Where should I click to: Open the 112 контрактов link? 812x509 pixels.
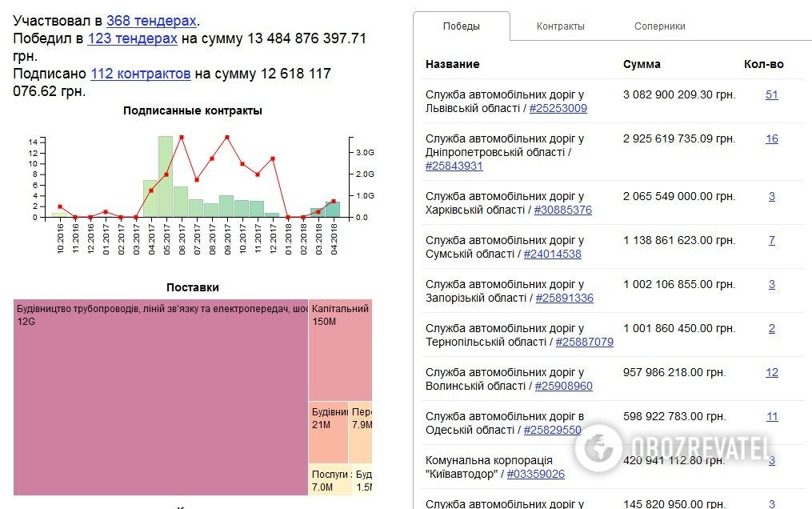(x=140, y=74)
